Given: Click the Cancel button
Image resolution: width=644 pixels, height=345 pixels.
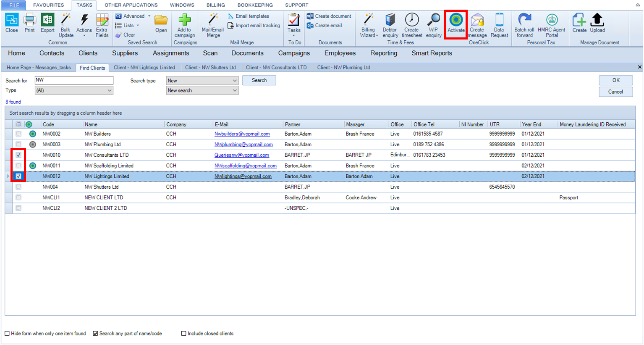Looking at the screenshot, I should pyautogui.click(x=616, y=92).
